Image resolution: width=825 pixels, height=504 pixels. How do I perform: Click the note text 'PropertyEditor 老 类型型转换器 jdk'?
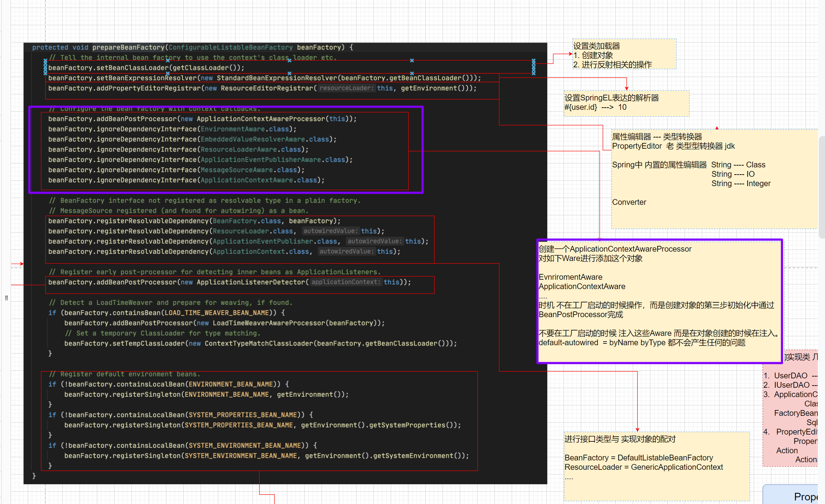coord(673,146)
